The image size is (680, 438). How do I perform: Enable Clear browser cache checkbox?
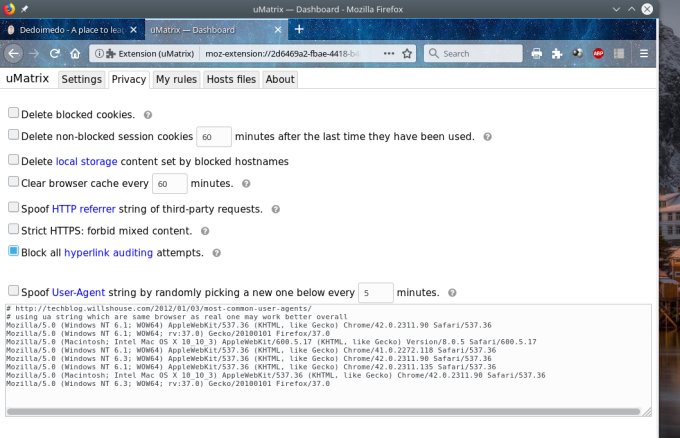[13, 181]
